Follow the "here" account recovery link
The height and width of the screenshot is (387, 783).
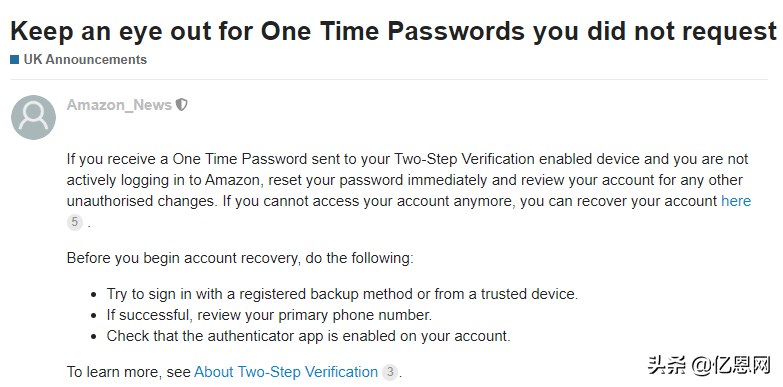tap(736, 201)
